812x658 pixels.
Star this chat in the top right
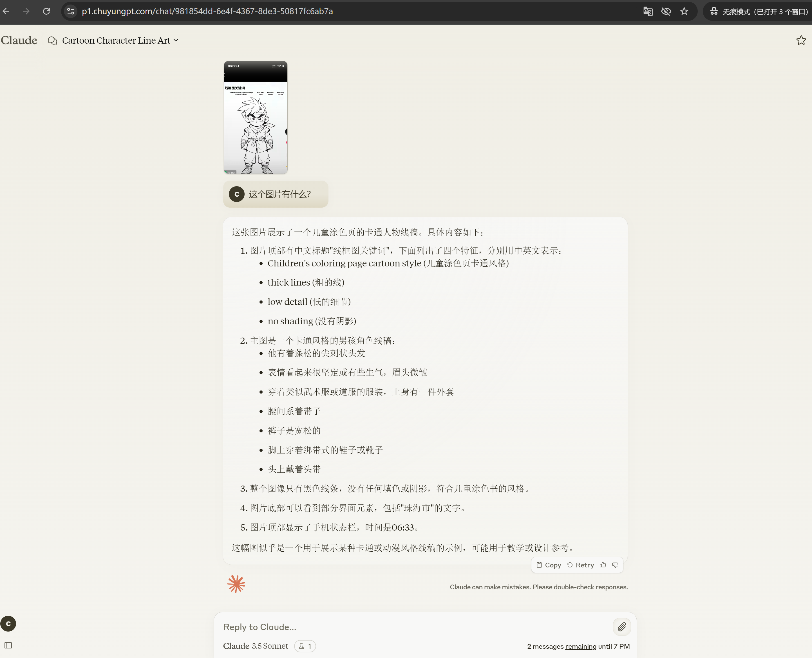801,40
